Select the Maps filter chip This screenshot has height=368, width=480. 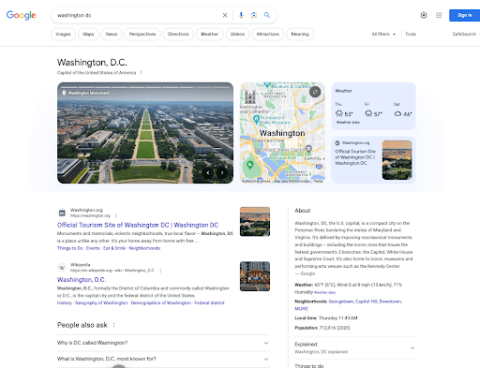88,34
